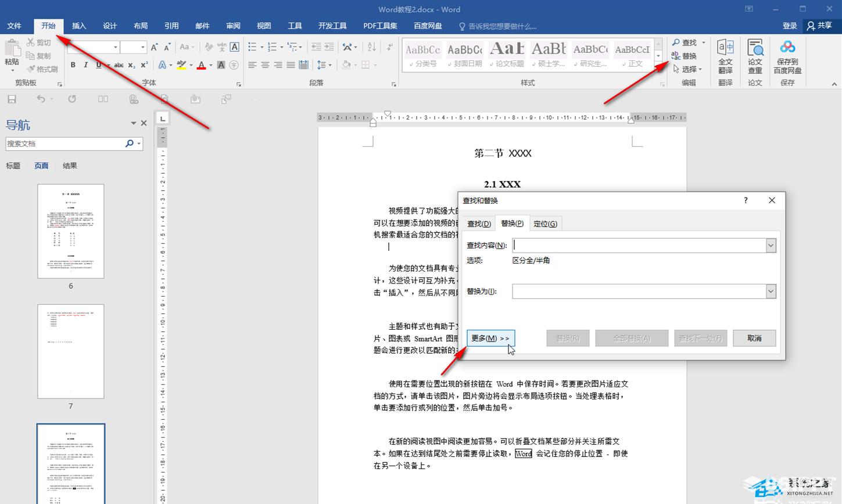Switch to 插入 ribbon tab
Image resolution: width=842 pixels, height=504 pixels.
pyautogui.click(x=79, y=26)
